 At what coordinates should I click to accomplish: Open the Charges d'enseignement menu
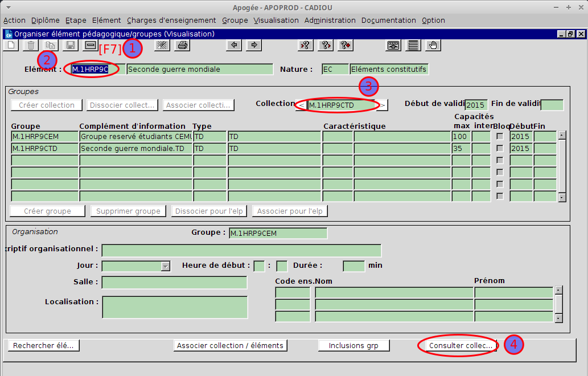(171, 20)
